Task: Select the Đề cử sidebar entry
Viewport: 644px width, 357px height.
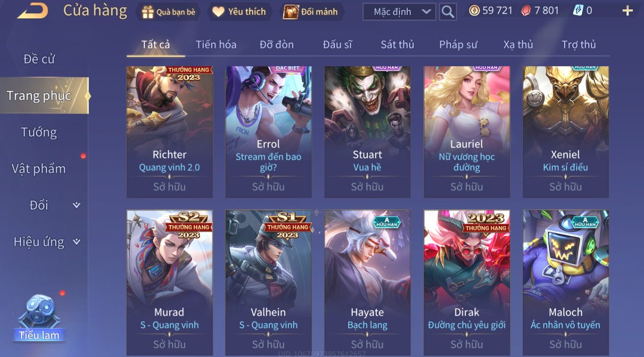Action: (39, 59)
